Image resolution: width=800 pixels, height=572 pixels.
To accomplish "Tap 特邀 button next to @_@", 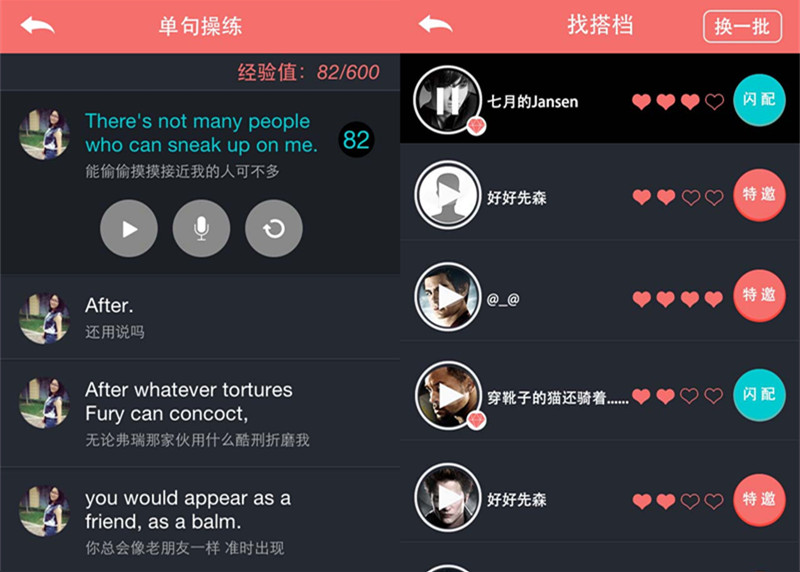I will coord(759,295).
